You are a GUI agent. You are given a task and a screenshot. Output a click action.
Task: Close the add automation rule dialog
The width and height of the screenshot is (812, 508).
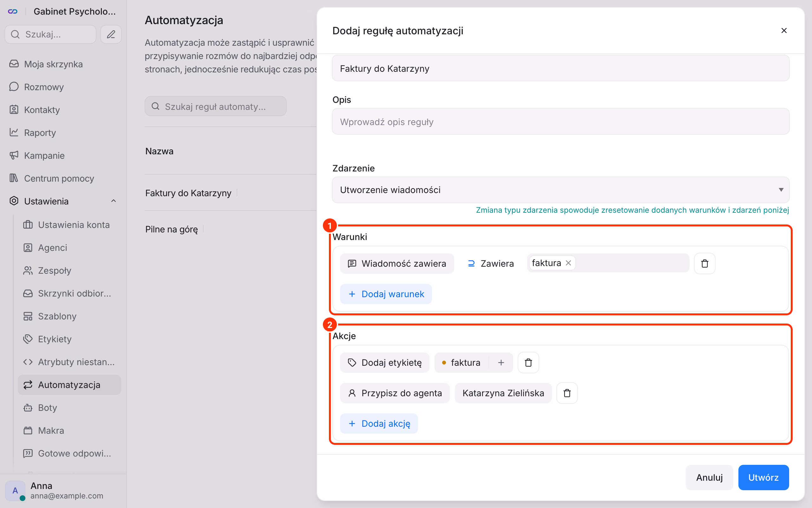(x=784, y=30)
